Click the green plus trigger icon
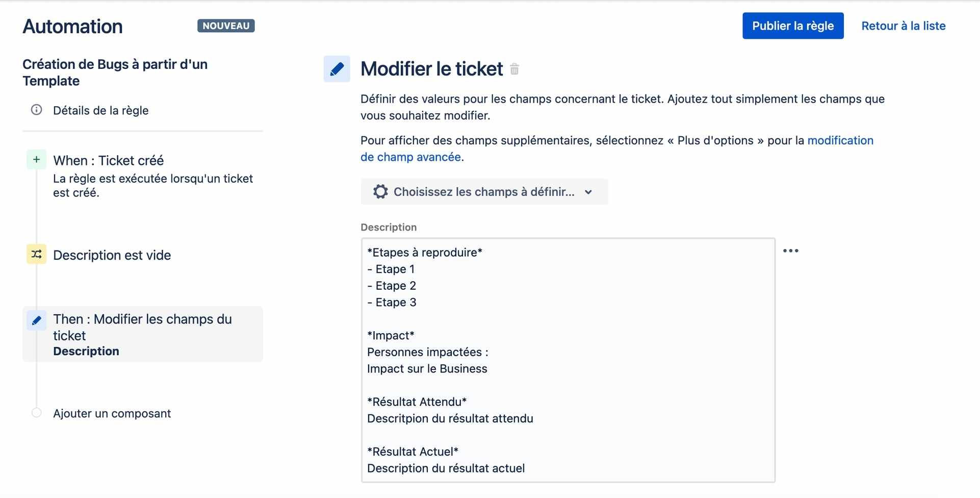The width and height of the screenshot is (980, 498). click(37, 160)
